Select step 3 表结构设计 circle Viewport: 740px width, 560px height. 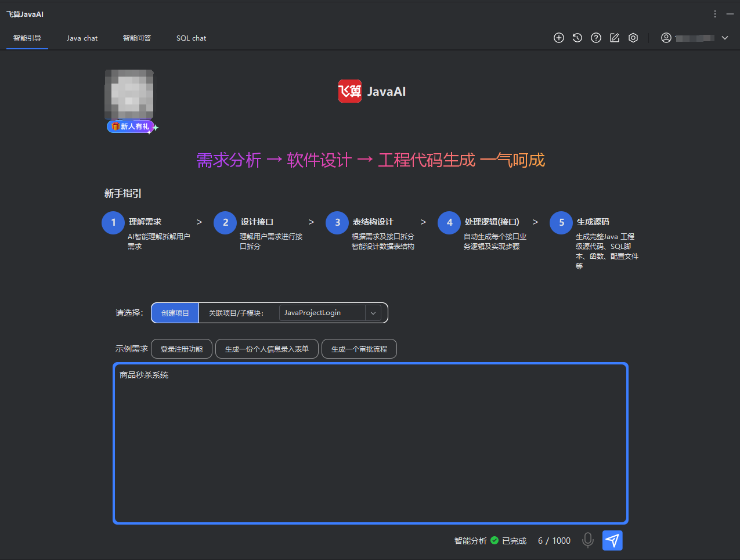[337, 222]
